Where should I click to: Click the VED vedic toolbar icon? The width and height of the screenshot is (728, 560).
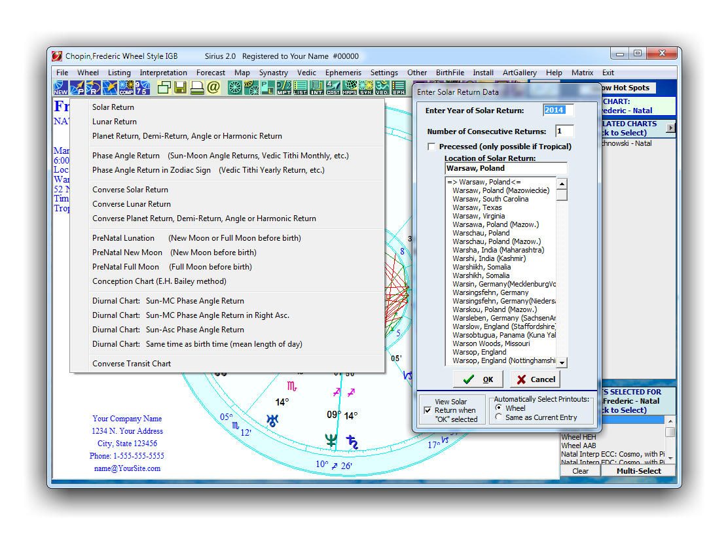click(x=382, y=88)
